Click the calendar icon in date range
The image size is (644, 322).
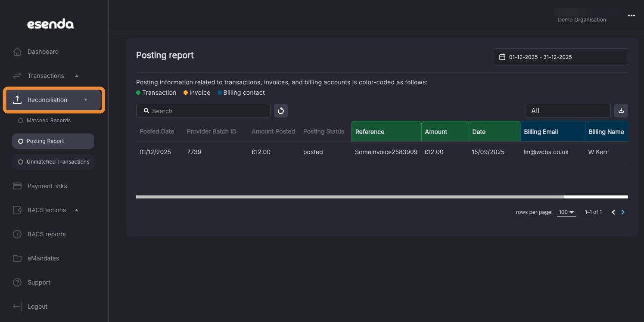(x=502, y=57)
